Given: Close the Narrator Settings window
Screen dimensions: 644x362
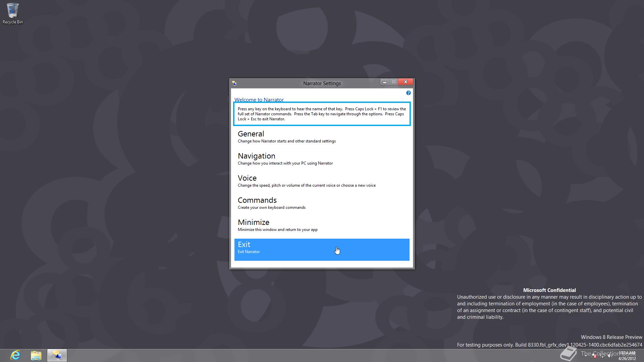Looking at the screenshot, I should pos(406,82).
